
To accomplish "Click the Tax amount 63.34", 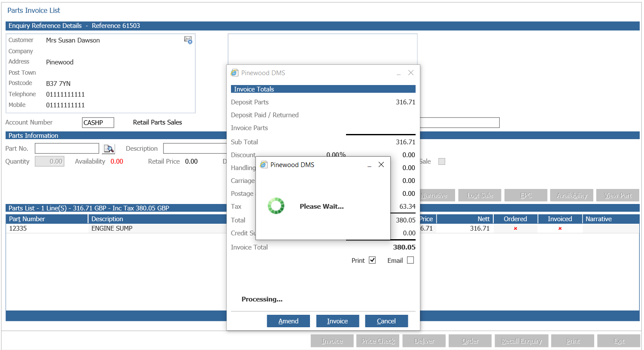I will (x=407, y=207).
